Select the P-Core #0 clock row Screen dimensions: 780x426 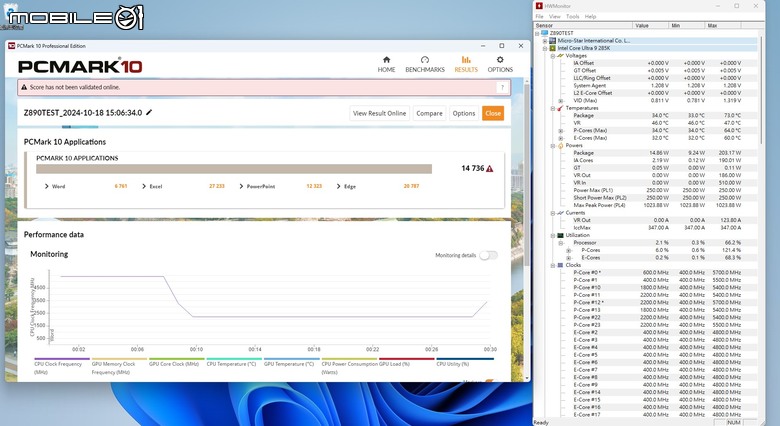click(657, 273)
